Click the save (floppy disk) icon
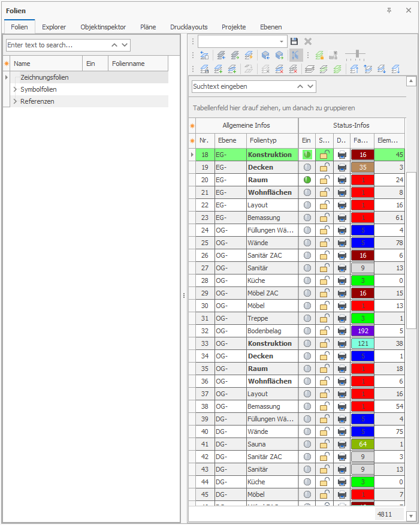Screen dimensions: 420x525 click(x=294, y=41)
